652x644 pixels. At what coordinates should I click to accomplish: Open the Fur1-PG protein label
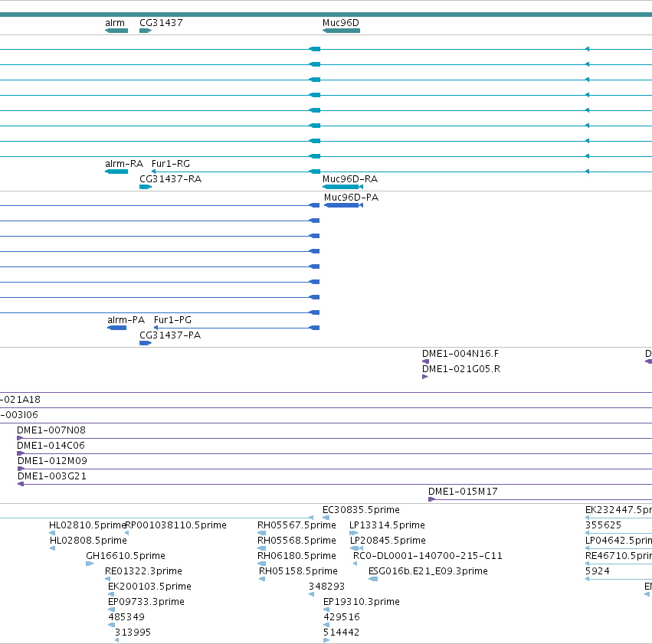coord(172,320)
